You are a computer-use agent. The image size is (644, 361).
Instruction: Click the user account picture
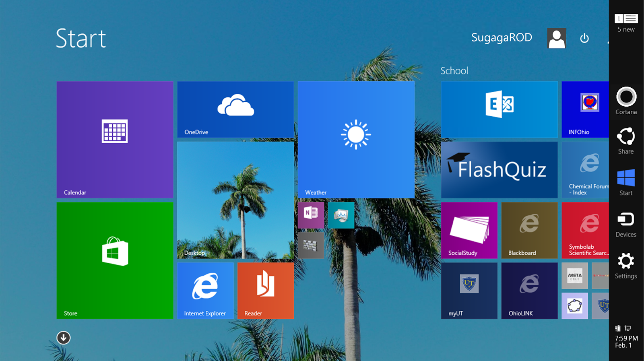click(x=557, y=38)
